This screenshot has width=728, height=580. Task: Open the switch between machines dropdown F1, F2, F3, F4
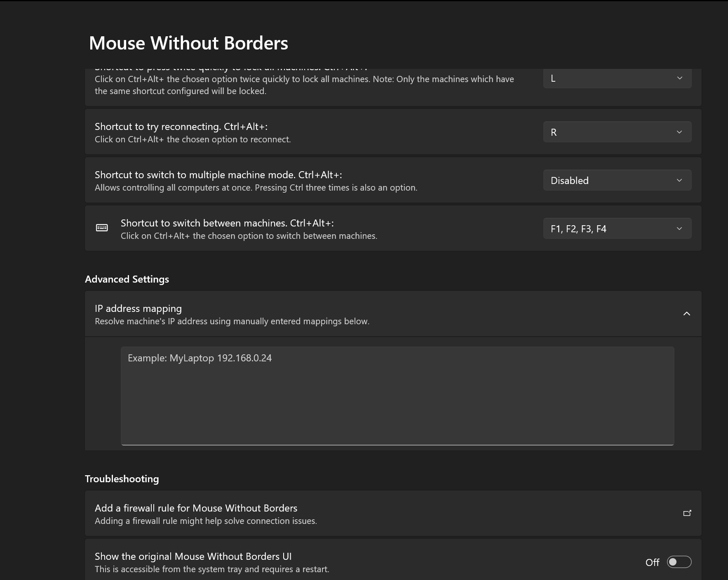point(617,229)
